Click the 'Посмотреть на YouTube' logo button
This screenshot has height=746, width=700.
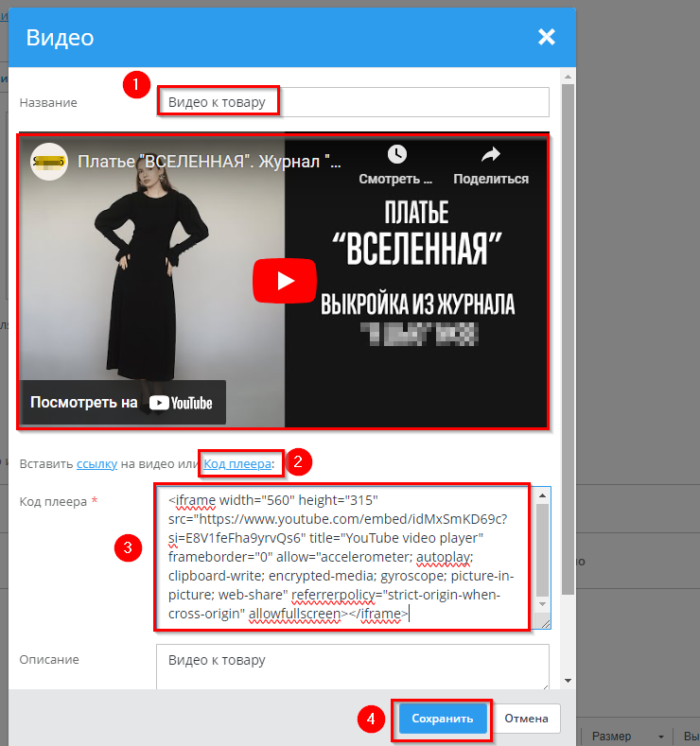[123, 402]
